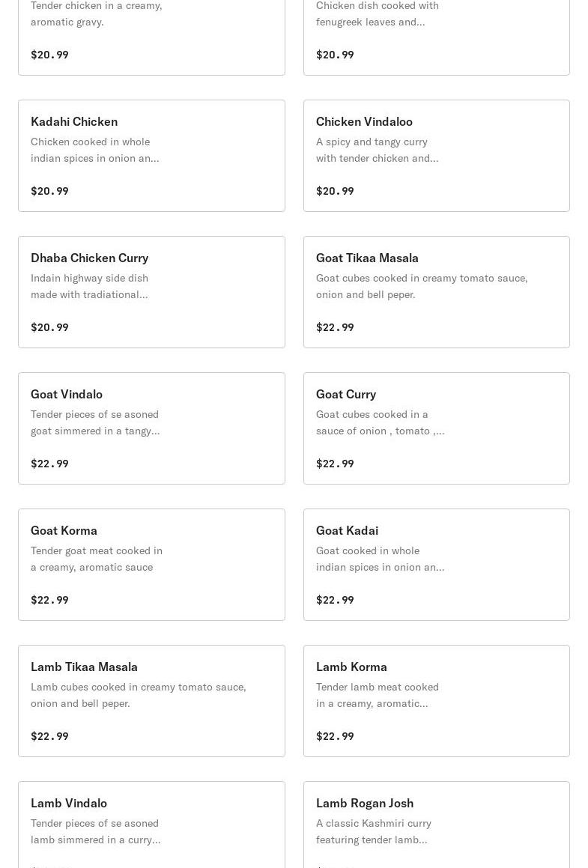588x868 pixels.
Task: Click the Dhaba Chicken Curry description text
Action: click(90, 286)
